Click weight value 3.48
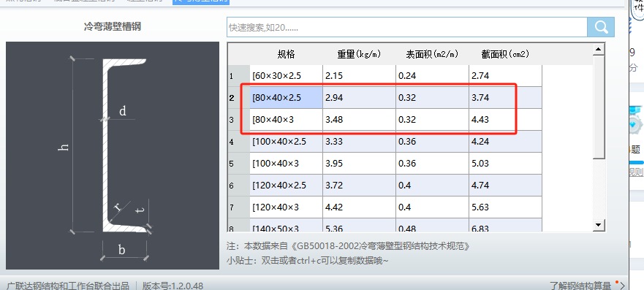The width and height of the screenshot is (644, 290). pyautogui.click(x=360, y=120)
